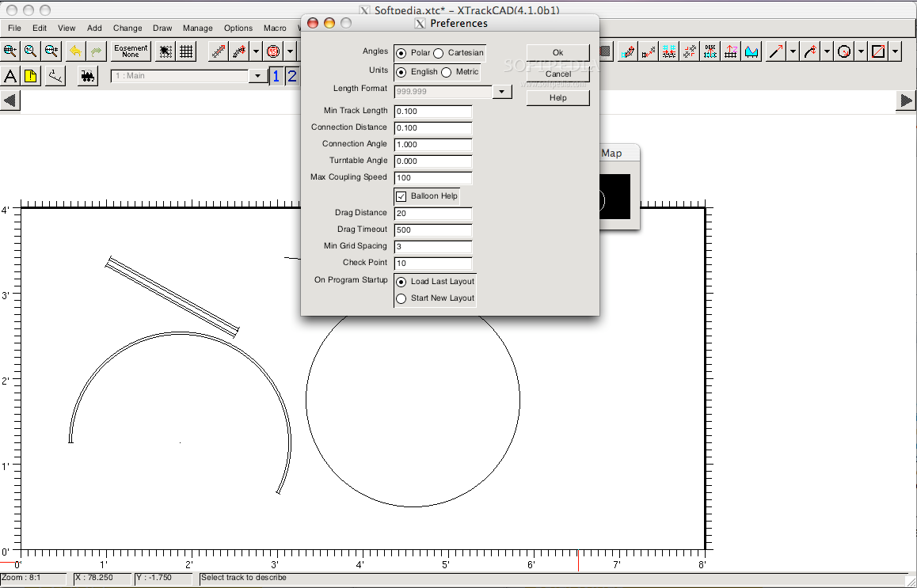917x588 pixels.
Task: Open the Options menu
Action: coord(238,28)
